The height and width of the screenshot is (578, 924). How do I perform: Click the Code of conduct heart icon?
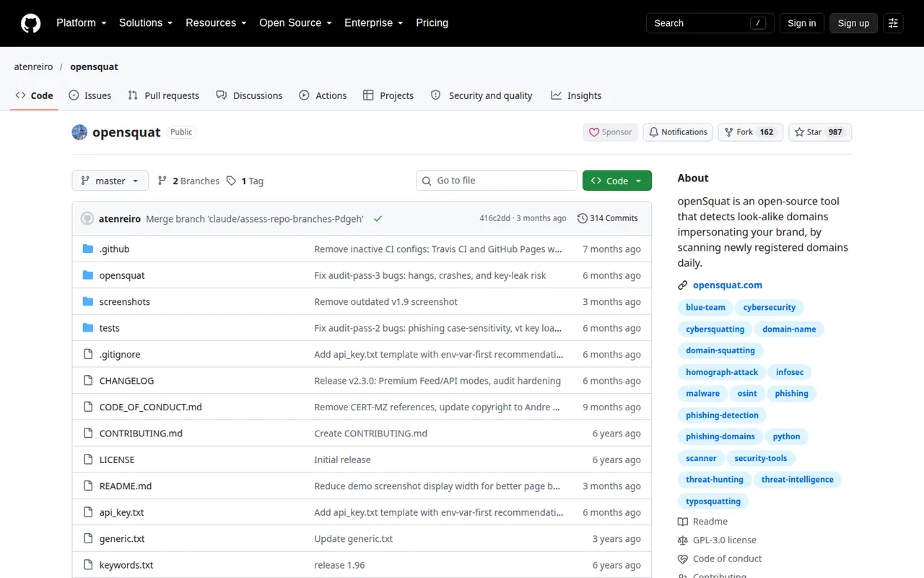point(683,559)
